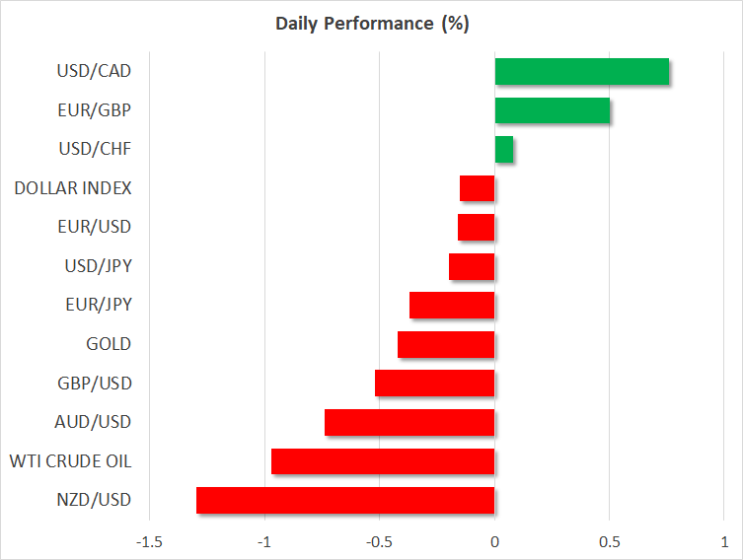Select the red WTI CRUDE OIL bar
Viewport: 743px width, 560px height.
pyautogui.click(x=383, y=461)
